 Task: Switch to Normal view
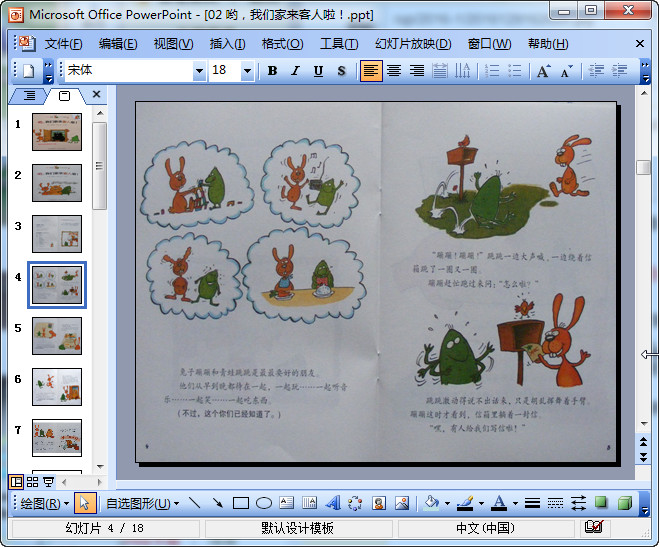click(x=16, y=482)
